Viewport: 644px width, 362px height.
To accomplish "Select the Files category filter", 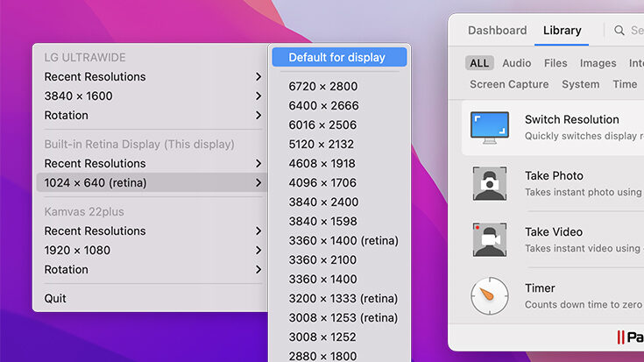I will point(556,63).
